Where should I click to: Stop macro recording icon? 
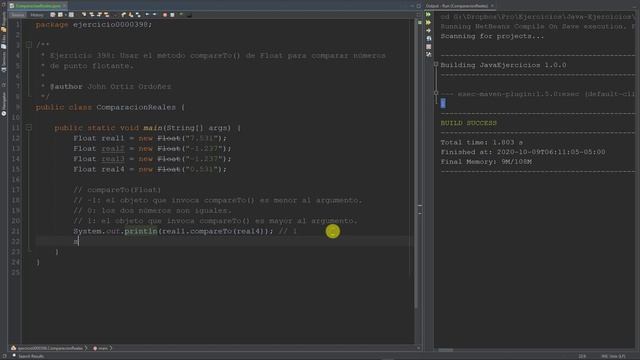(172, 15)
